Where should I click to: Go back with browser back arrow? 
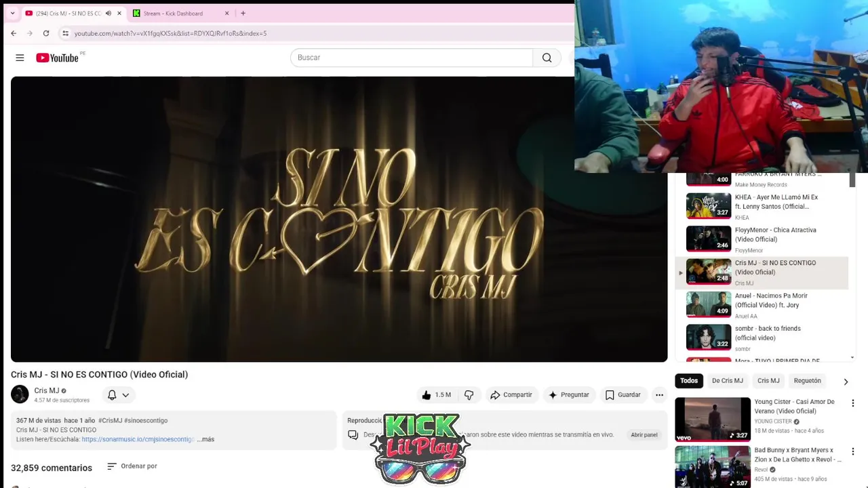point(14,33)
